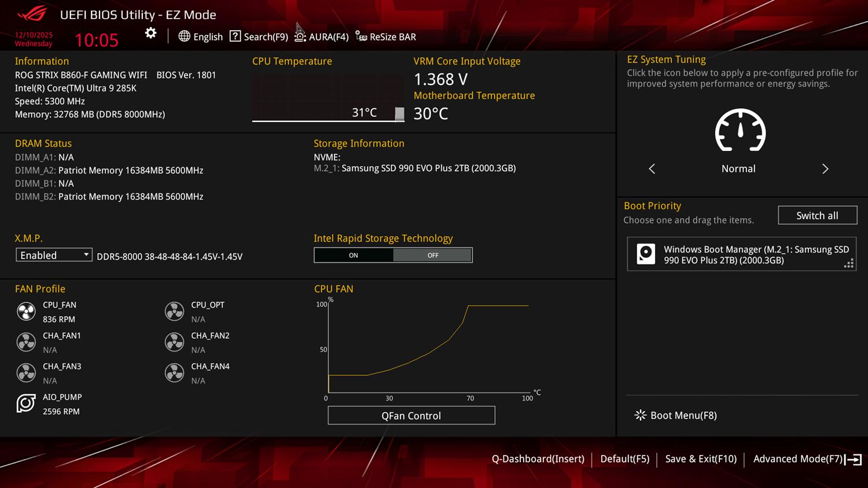Turn Intel Rapid Storage Technology ON

tap(354, 256)
